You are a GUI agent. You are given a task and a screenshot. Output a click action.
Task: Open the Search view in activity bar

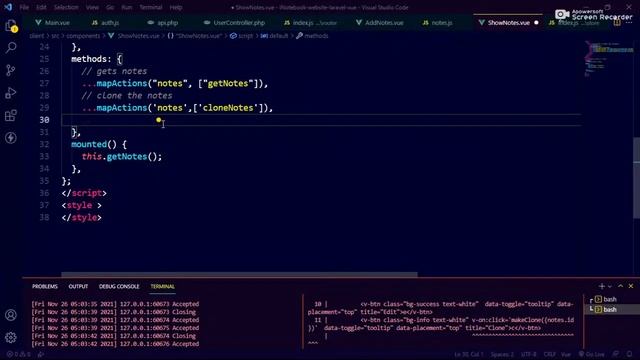coord(11,48)
